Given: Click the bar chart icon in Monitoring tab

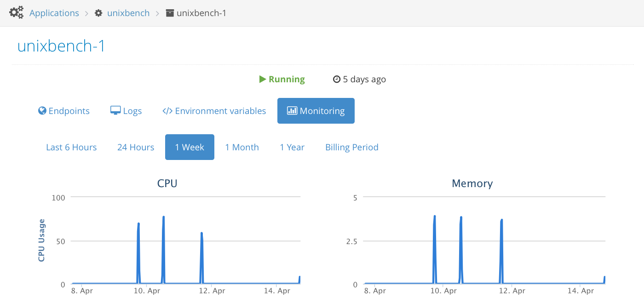Looking at the screenshot, I should click(x=292, y=111).
